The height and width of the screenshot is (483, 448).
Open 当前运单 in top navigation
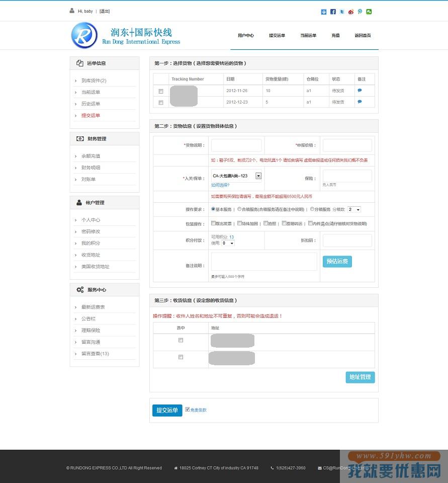pyautogui.click(x=308, y=35)
